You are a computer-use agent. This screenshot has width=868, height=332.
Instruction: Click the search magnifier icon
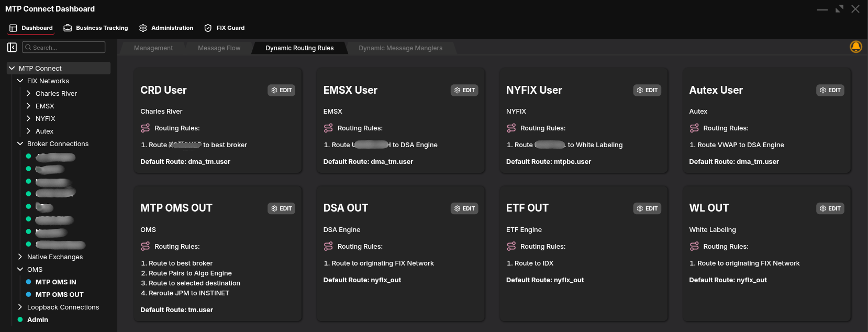[x=28, y=47]
